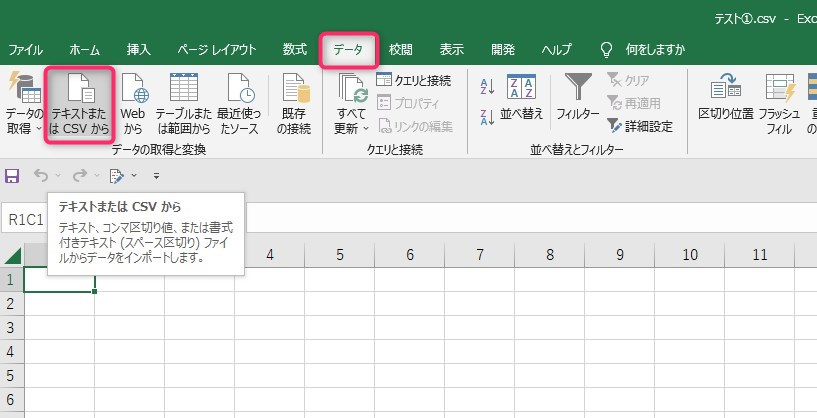Viewport: 817px width, 418px height.
Task: Click the R1C1 name box
Action: pos(25,219)
